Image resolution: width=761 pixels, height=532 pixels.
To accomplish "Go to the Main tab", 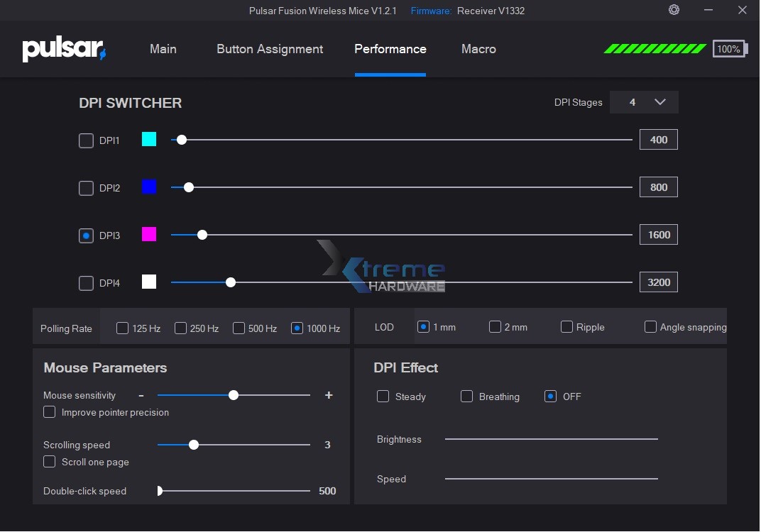I will [163, 49].
